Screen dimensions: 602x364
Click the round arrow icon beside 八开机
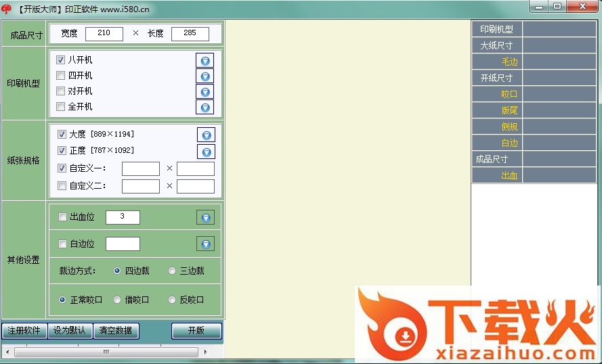coord(205,60)
